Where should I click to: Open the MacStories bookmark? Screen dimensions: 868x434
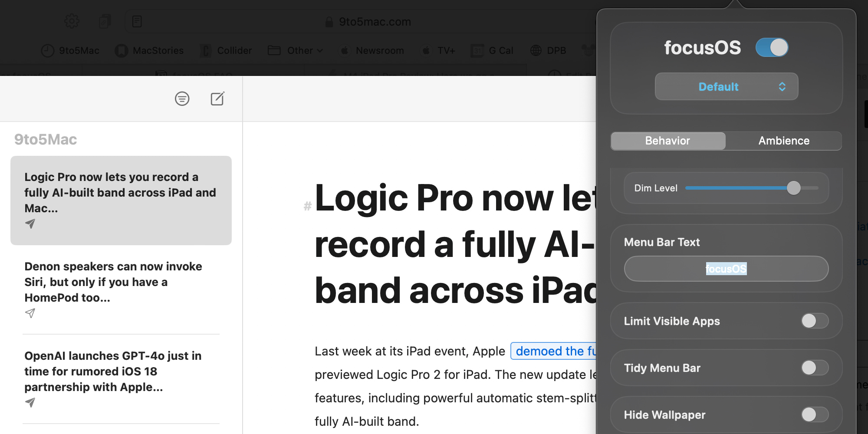click(149, 51)
